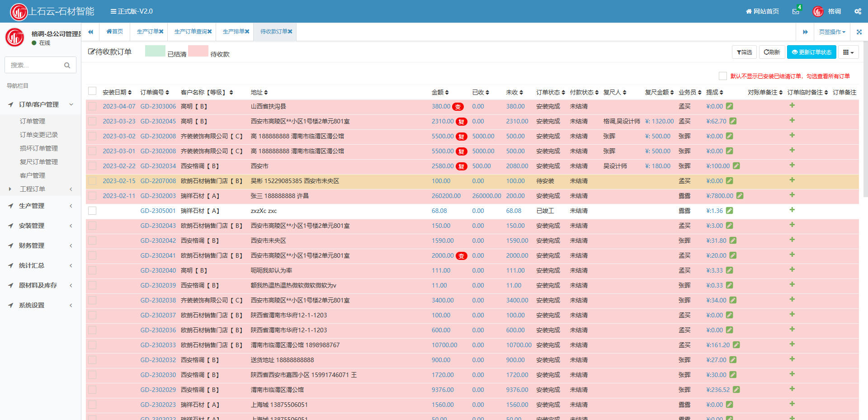The height and width of the screenshot is (420, 868).
Task: Expand the 原材料及库存 menu
Action: click(x=41, y=285)
